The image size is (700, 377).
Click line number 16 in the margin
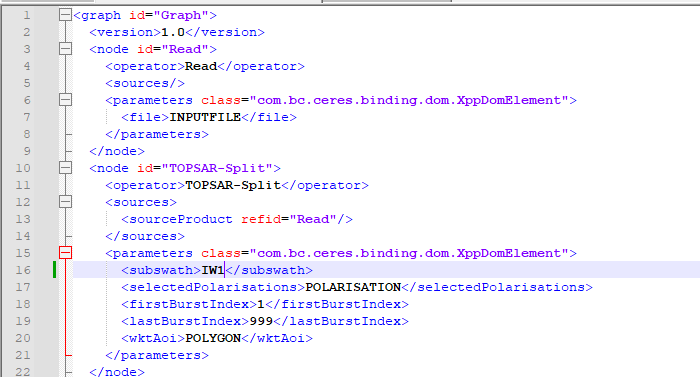coord(23,270)
